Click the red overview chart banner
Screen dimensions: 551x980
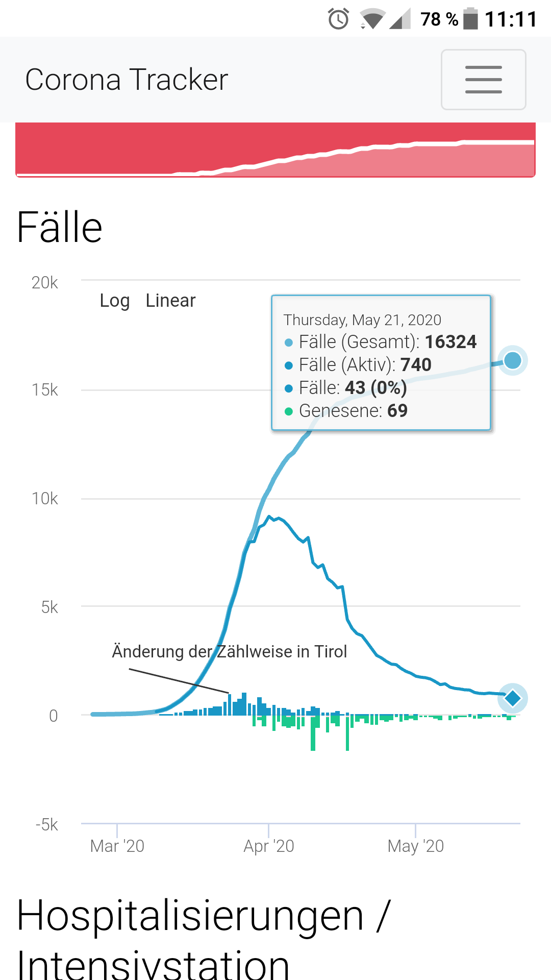pyautogui.click(x=275, y=150)
